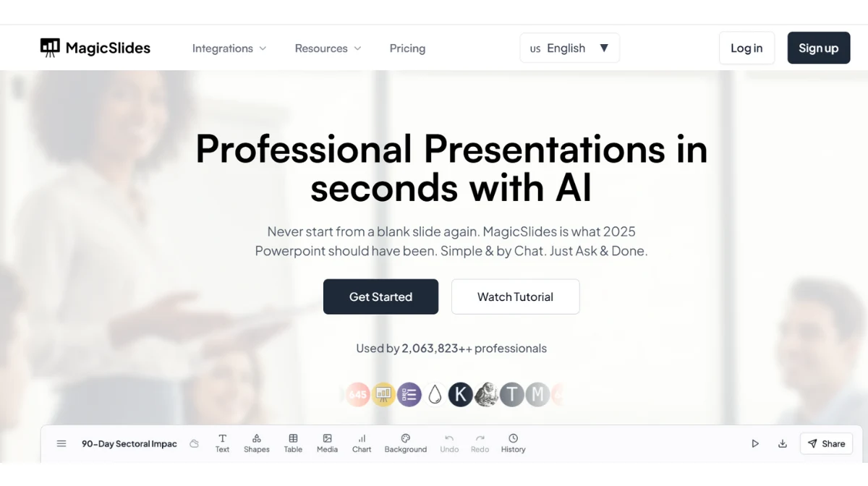Click the 90-Day Sectoral Impac title field
Image resolution: width=868 pixels, height=486 pixels.
(x=129, y=444)
